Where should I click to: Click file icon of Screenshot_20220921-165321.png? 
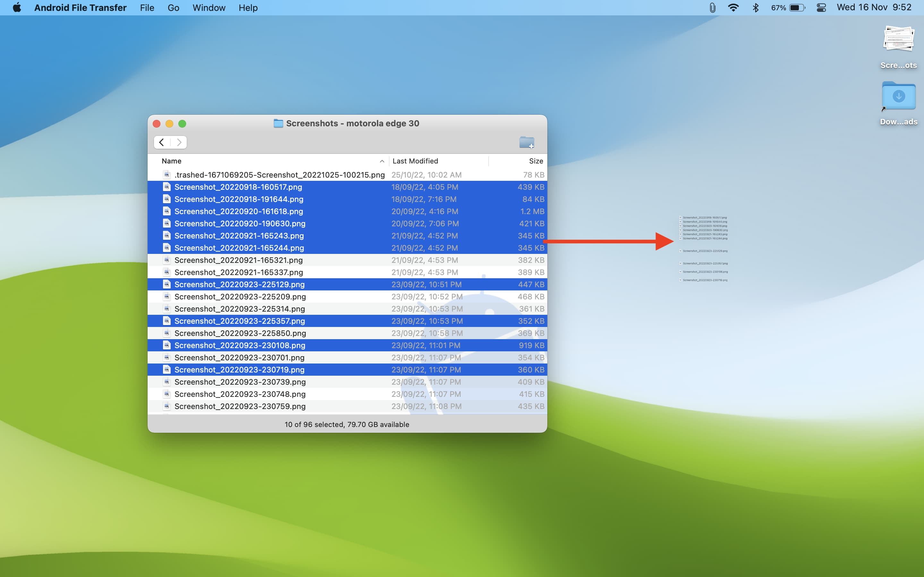click(167, 260)
